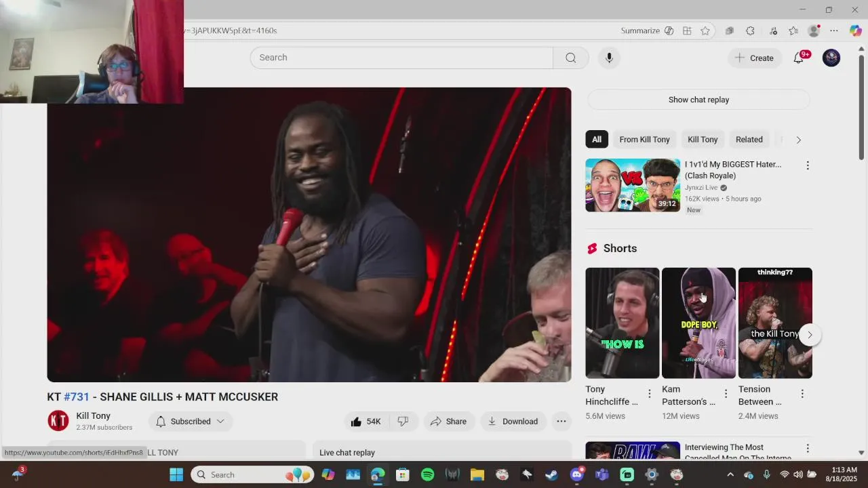Open the Clash Royale BIGGEST Hater thumbnail
Viewport: 868px width, 488px height.
coord(633,185)
